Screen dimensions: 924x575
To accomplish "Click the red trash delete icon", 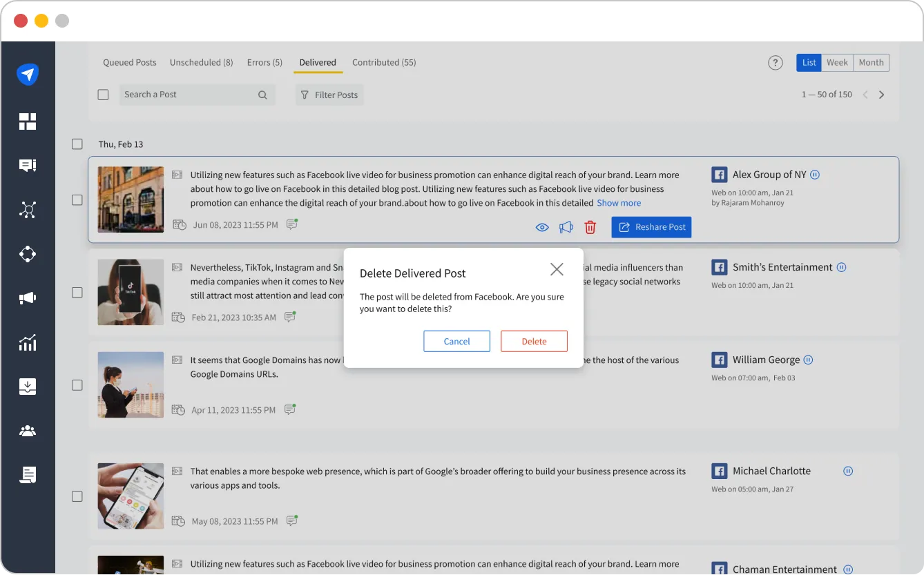I will 590,227.
